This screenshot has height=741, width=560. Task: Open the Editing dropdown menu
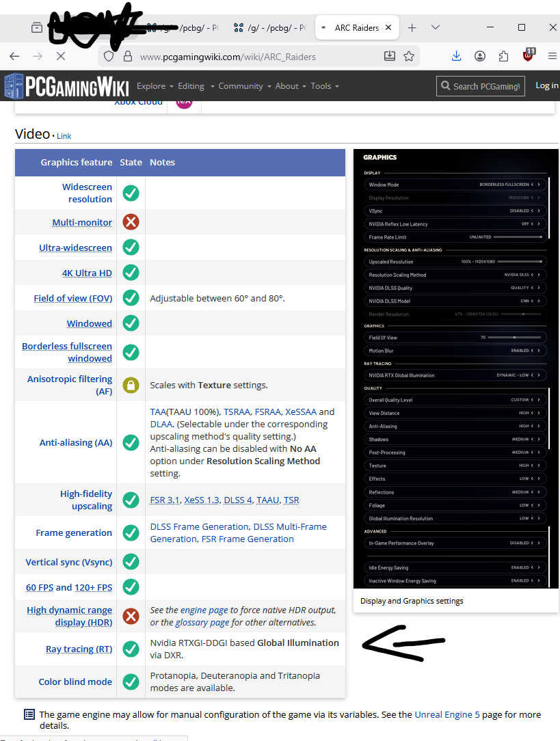point(196,86)
